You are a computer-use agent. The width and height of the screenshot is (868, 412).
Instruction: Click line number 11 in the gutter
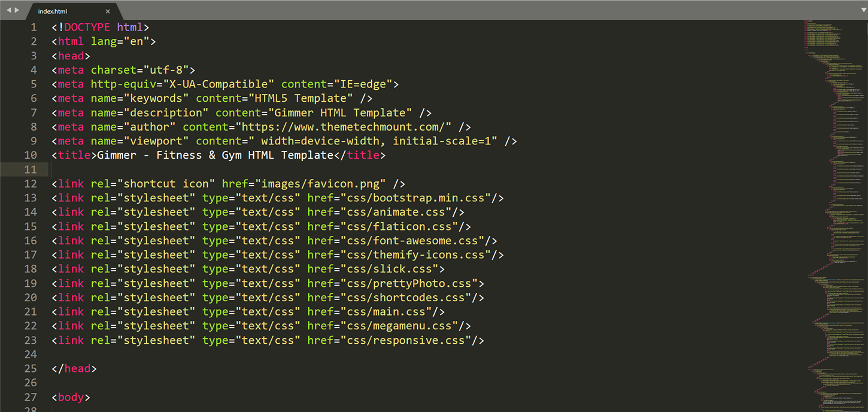[31, 169]
